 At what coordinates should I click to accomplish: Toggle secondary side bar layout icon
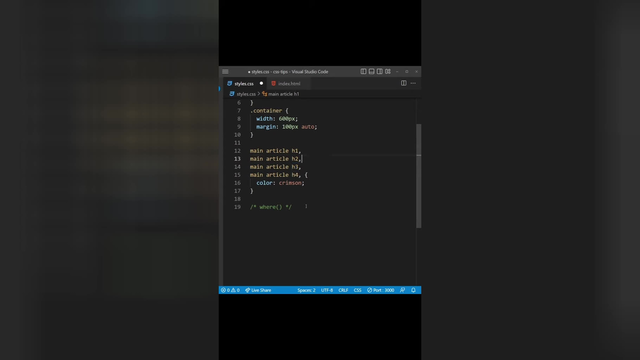(x=380, y=71)
